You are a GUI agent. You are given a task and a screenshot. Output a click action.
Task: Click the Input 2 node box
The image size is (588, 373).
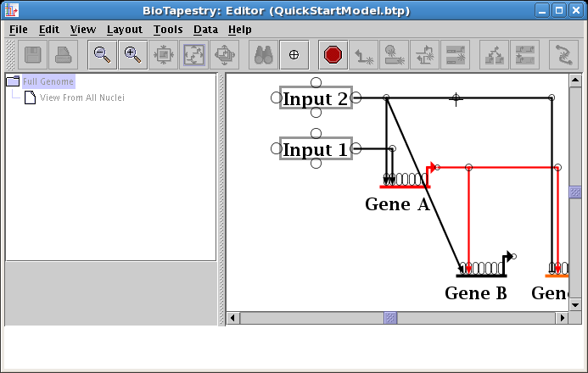pos(315,99)
